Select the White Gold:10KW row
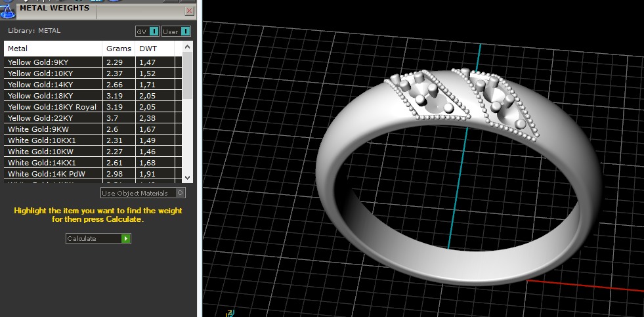Screen dimensions: 644x317 click(x=93, y=152)
